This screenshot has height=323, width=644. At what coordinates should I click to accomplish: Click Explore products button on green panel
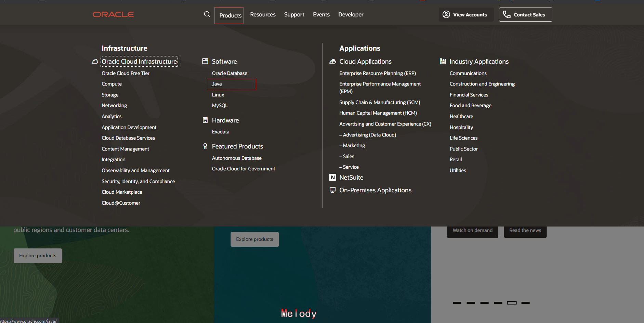pyautogui.click(x=38, y=256)
